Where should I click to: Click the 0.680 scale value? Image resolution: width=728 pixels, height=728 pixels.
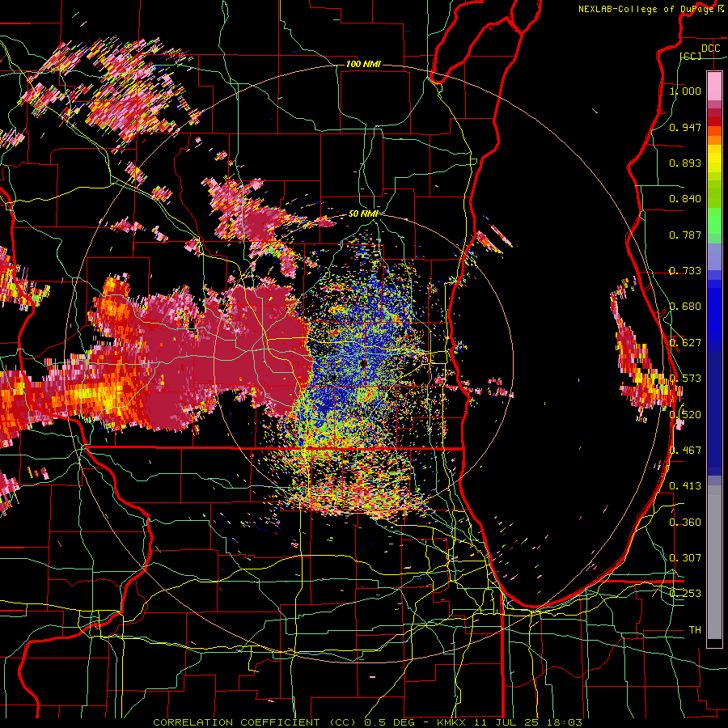pyautogui.click(x=685, y=307)
